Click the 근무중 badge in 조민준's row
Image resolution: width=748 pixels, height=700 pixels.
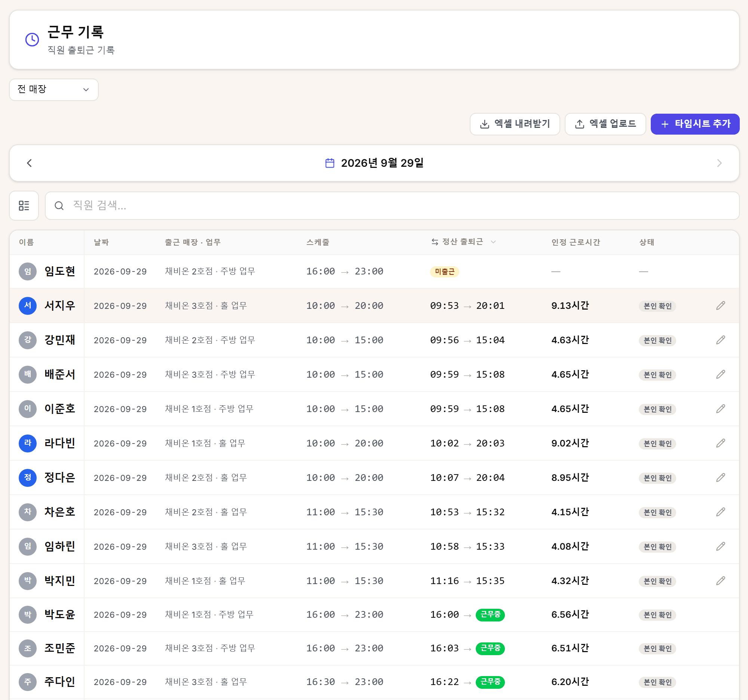(490, 648)
